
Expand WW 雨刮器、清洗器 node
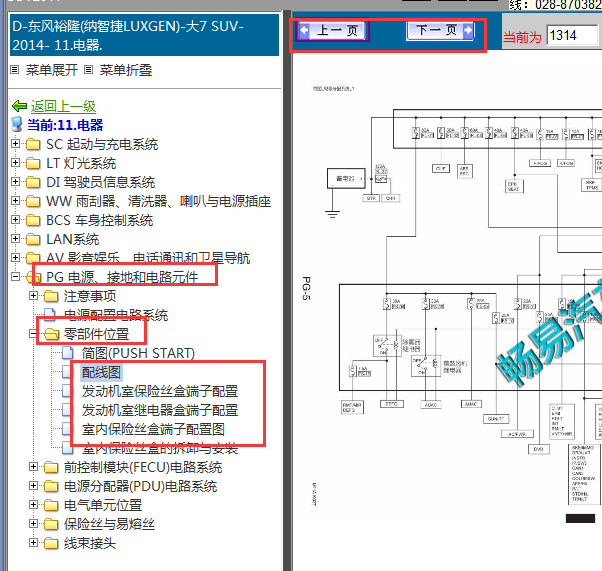(15, 200)
